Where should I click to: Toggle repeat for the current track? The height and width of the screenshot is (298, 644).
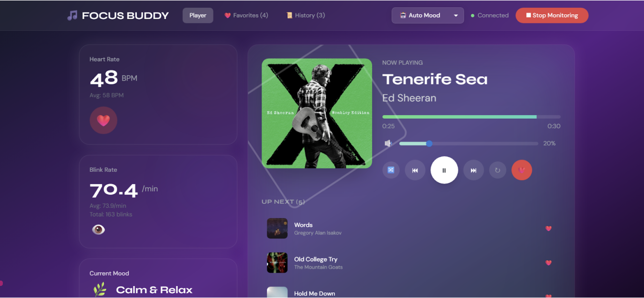click(x=498, y=170)
